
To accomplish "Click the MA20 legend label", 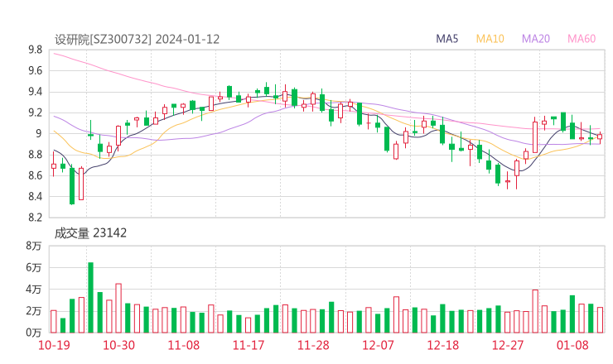I will coord(536,39).
